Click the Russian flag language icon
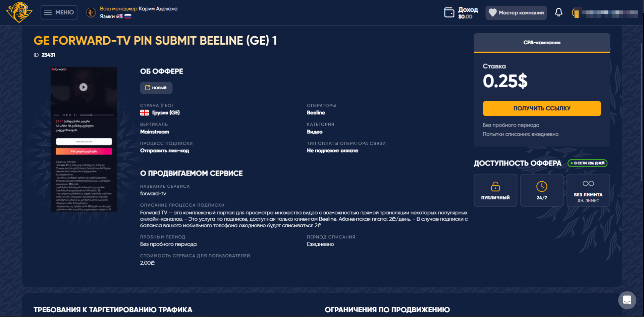 point(128,16)
